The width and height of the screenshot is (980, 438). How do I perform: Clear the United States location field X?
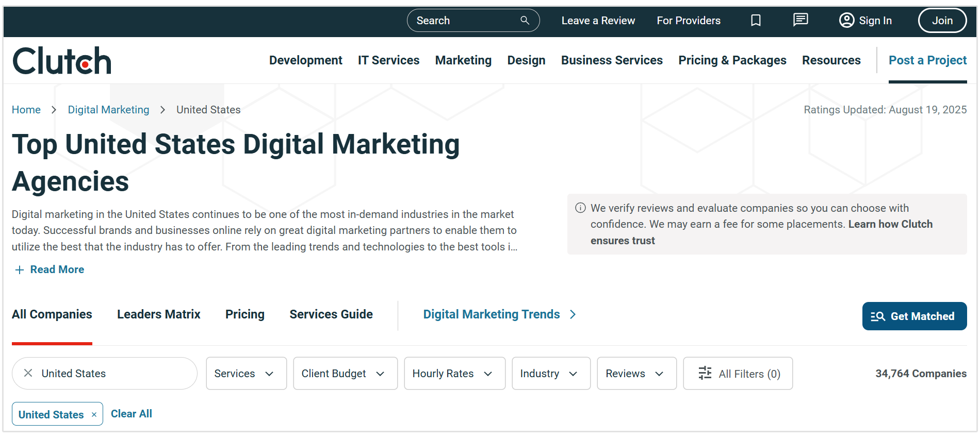tap(28, 373)
